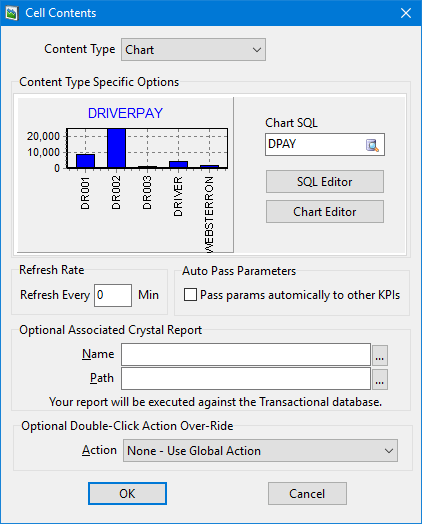
Task: Click the Crystal Report Path text box
Action: 246,379
